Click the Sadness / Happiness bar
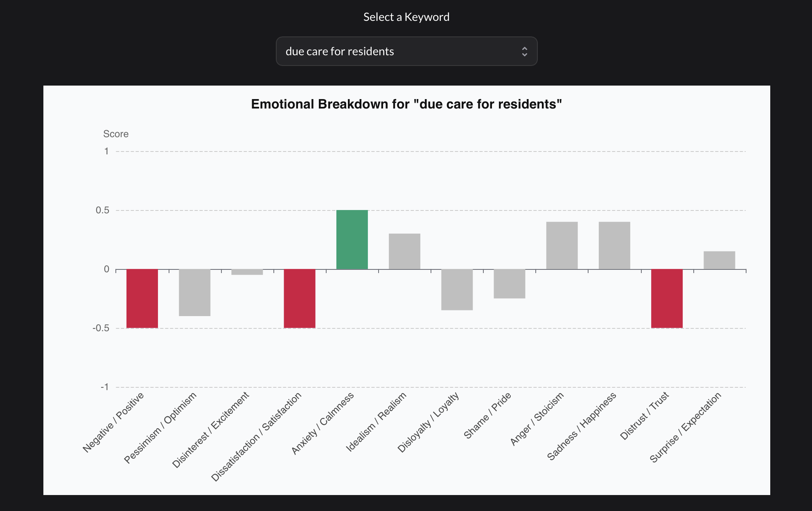The width and height of the screenshot is (812, 511). point(614,245)
